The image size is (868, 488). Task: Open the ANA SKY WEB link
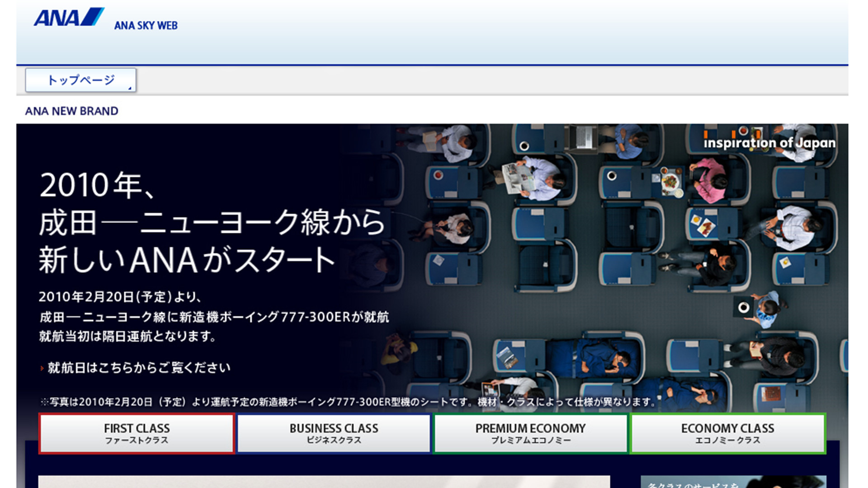tap(146, 26)
